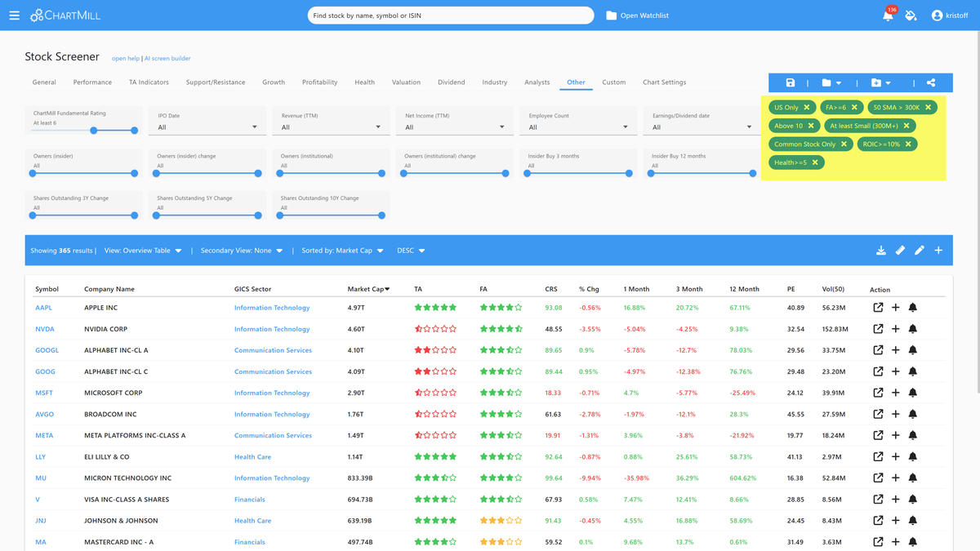This screenshot has width=980, height=551.
Task: Click Open Watchlist button
Action: (x=637, y=16)
